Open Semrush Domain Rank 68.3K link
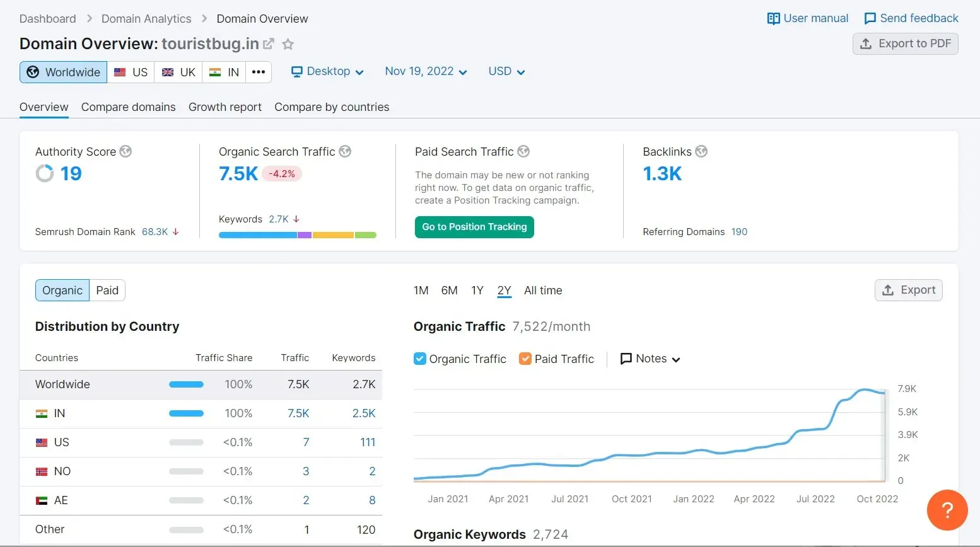 tap(155, 232)
